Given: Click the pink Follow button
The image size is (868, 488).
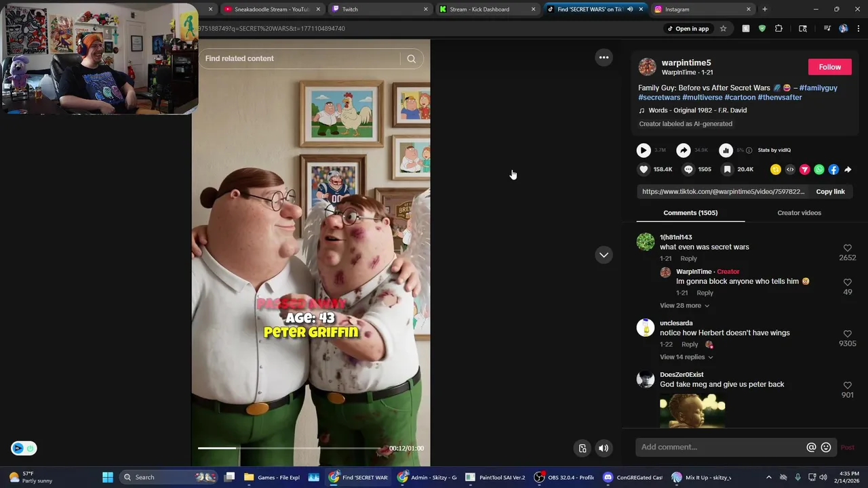Looking at the screenshot, I should tap(829, 67).
